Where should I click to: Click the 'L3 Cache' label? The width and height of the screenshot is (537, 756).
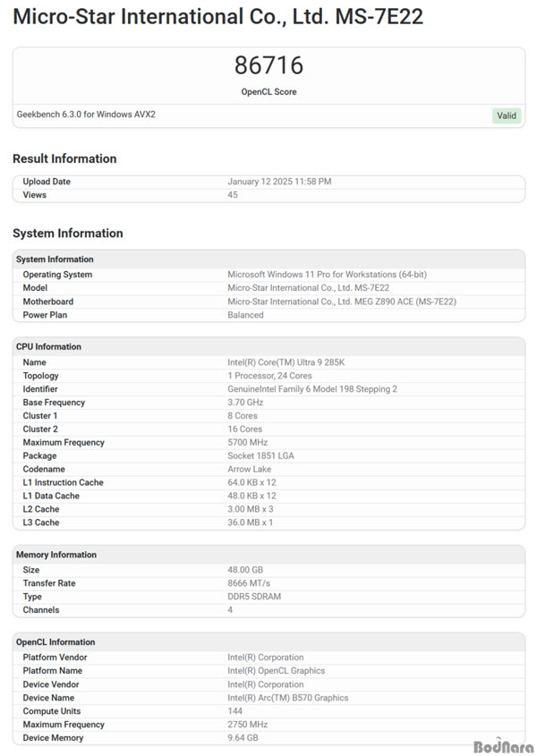(41, 522)
